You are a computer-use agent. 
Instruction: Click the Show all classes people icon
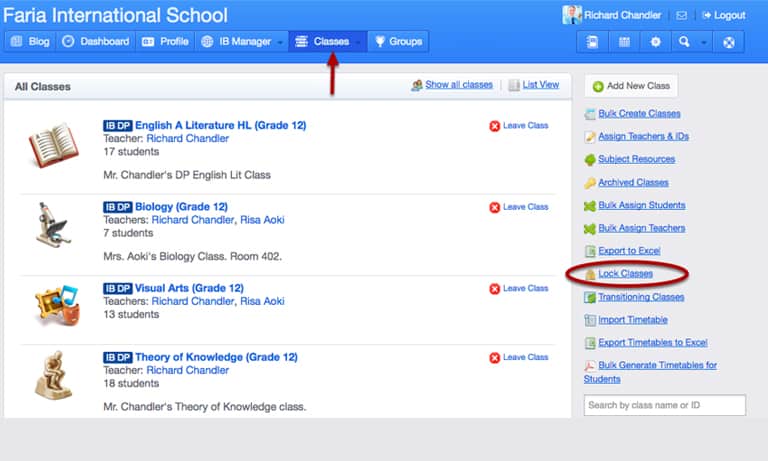point(417,85)
